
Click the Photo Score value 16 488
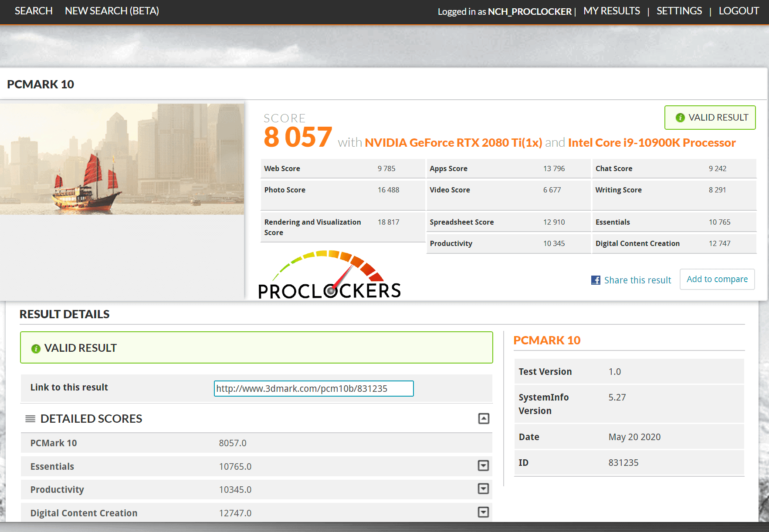point(388,190)
